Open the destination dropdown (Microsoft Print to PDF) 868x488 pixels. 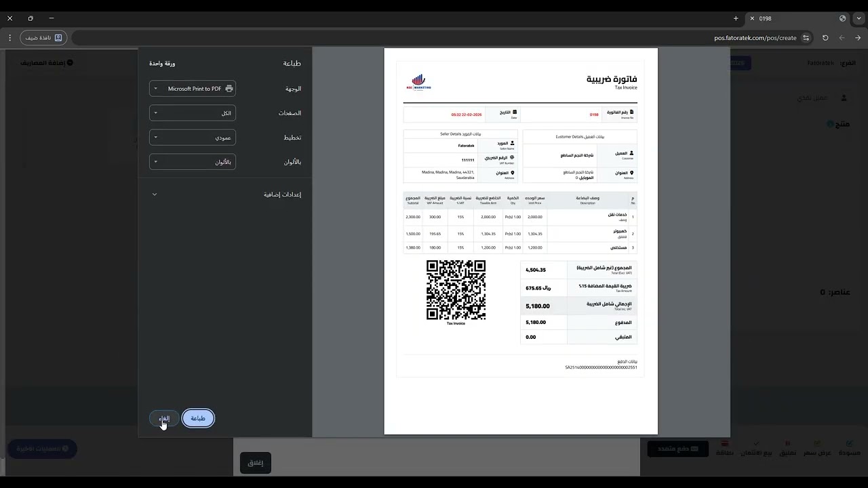click(x=193, y=89)
